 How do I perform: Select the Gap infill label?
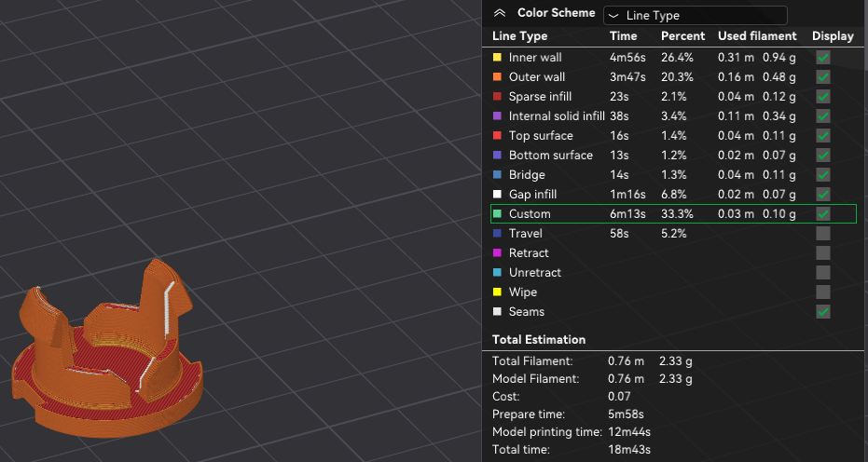pyautogui.click(x=532, y=194)
